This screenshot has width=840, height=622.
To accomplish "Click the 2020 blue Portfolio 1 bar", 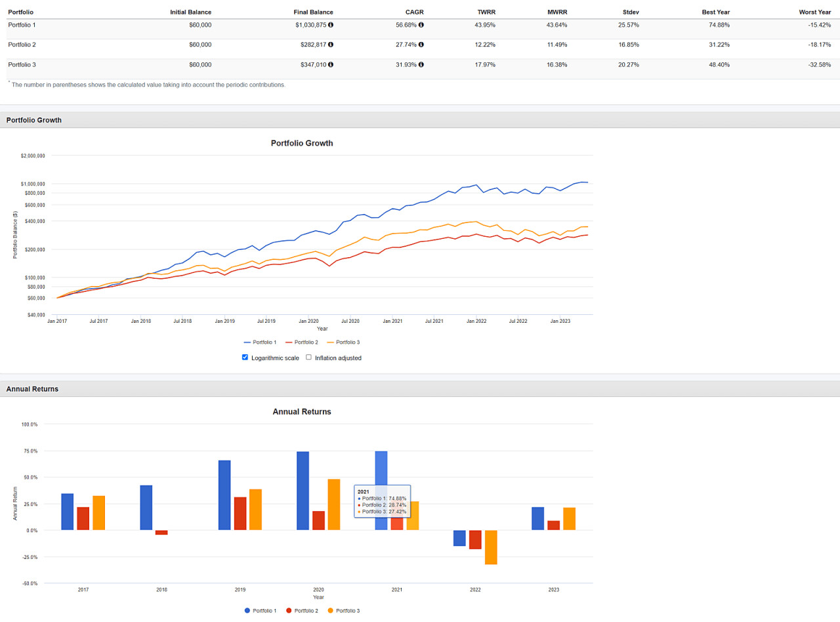I will point(303,491).
